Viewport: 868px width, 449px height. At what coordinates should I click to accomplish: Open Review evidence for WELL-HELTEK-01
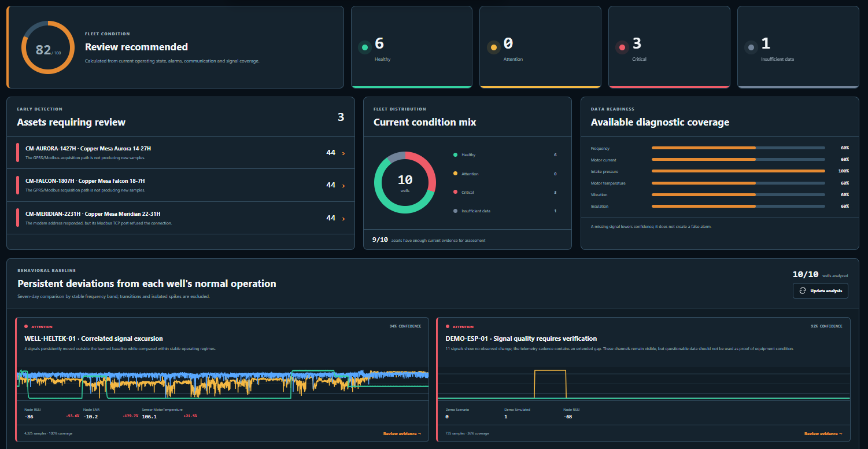pyautogui.click(x=402, y=433)
